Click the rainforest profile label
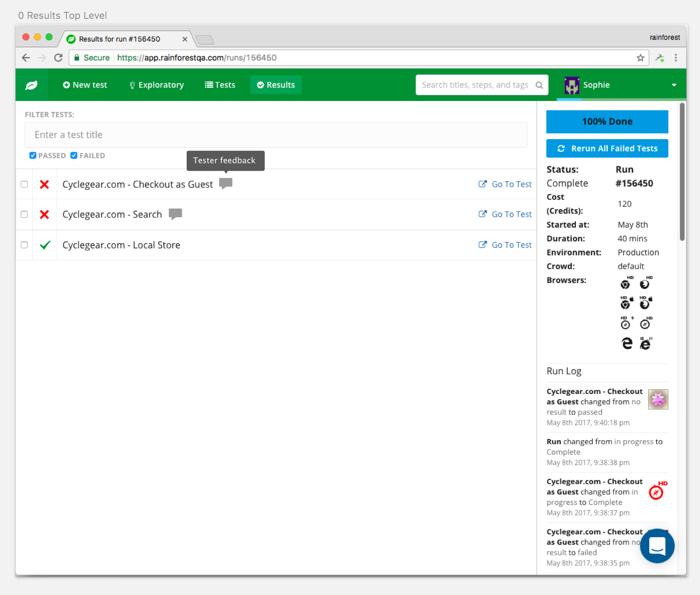Screen dimensions: 700x595 664,37
